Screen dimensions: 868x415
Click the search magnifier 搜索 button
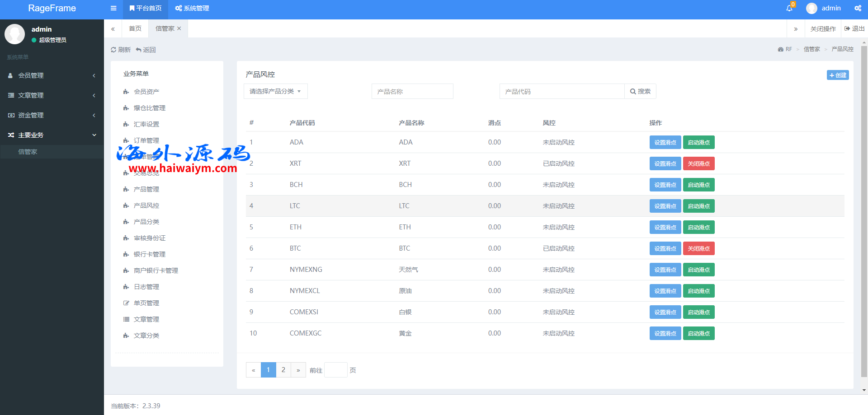pyautogui.click(x=640, y=91)
